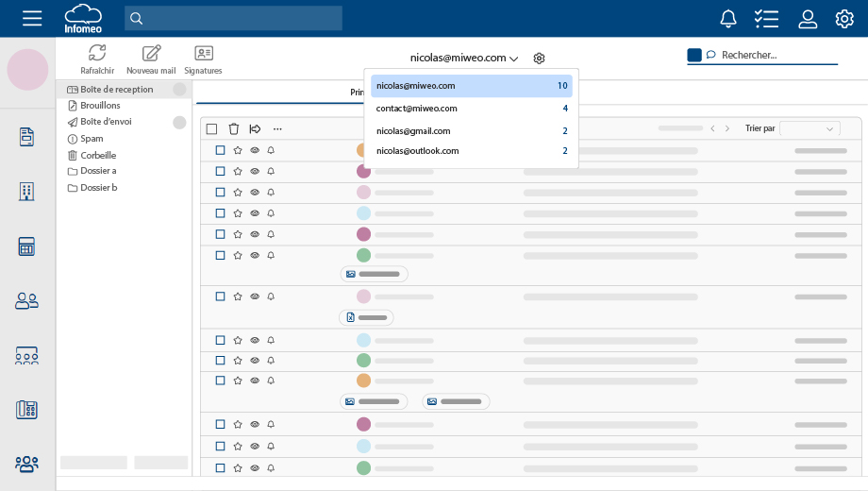The height and width of the screenshot is (491, 868).
Task: Click the blue square beside Rechercher
Action: 694,55
